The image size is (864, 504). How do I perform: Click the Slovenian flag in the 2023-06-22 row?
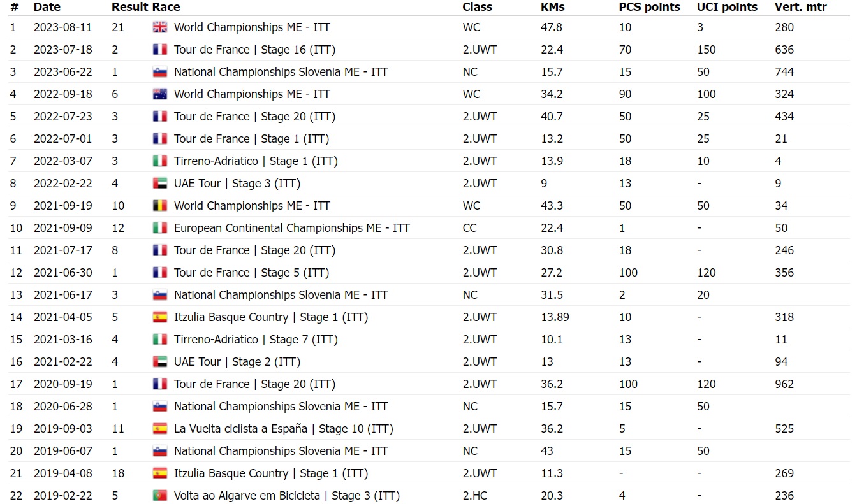[x=160, y=72]
